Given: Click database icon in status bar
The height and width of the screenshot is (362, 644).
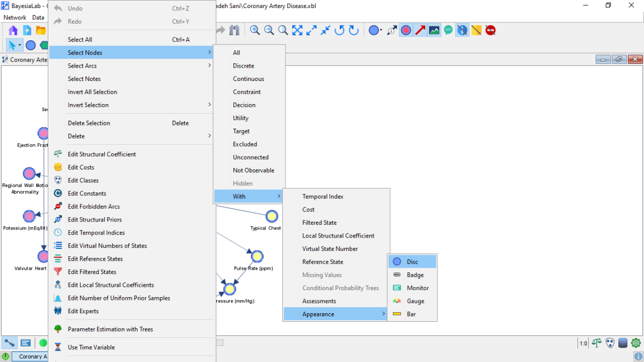Looking at the screenshot, I should (x=623, y=343).
